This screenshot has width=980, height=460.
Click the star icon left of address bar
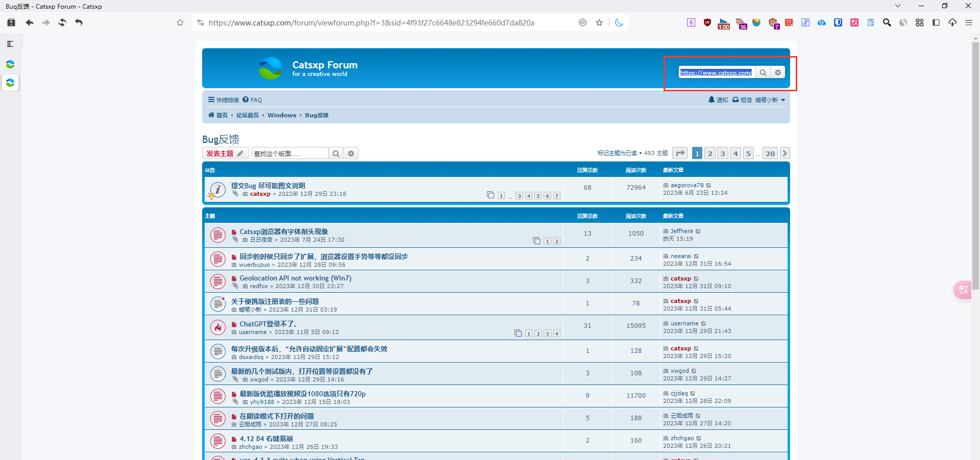point(180,22)
